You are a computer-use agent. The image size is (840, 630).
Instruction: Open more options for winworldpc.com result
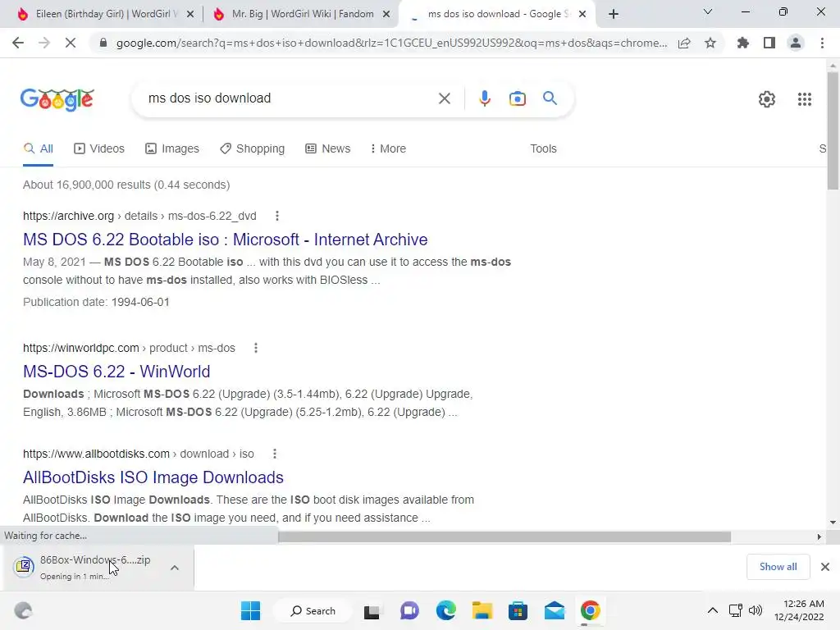click(x=256, y=348)
